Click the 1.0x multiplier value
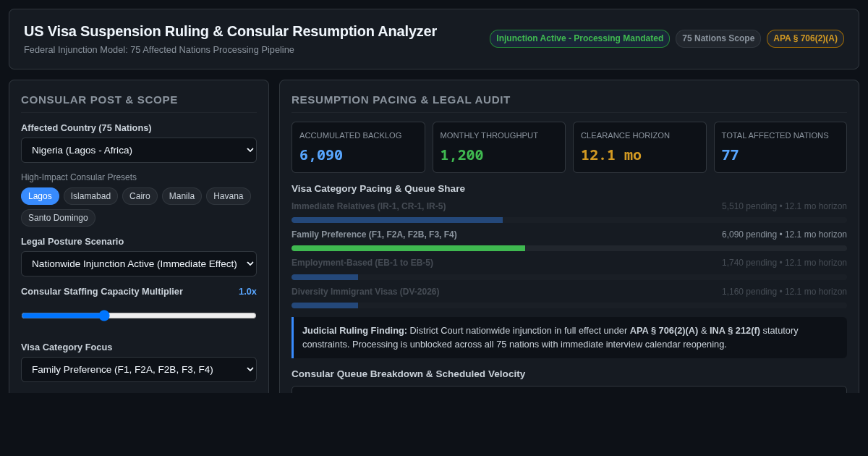Screen dimensions: 868x456 tap(247, 291)
